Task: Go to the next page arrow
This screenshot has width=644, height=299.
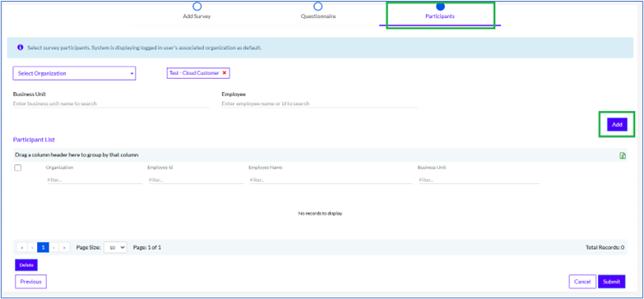Action: 53,247
